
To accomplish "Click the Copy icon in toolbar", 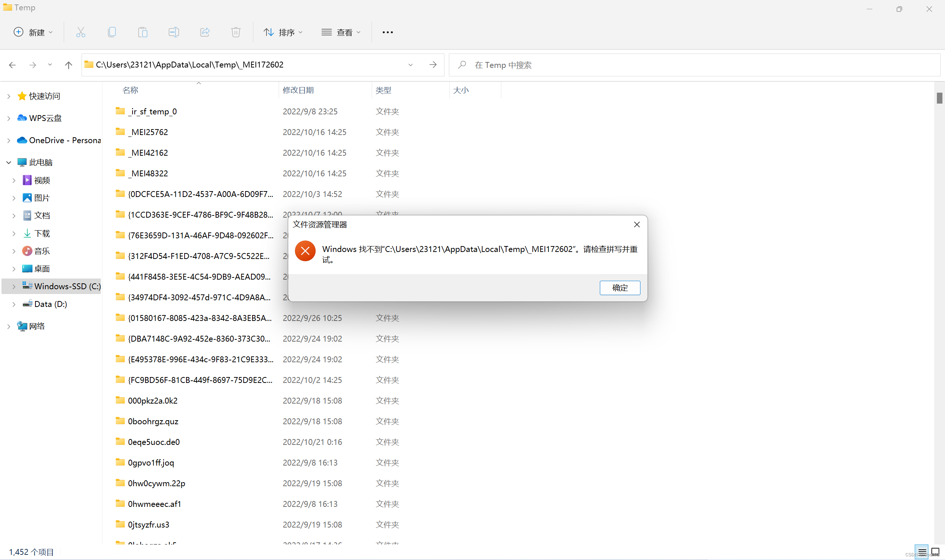I will pyautogui.click(x=112, y=32).
